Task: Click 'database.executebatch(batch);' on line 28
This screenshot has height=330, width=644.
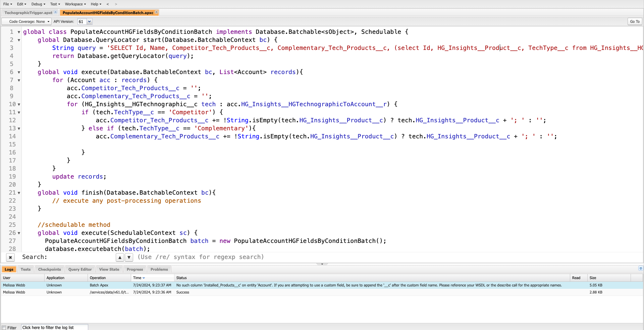Action: (97, 249)
